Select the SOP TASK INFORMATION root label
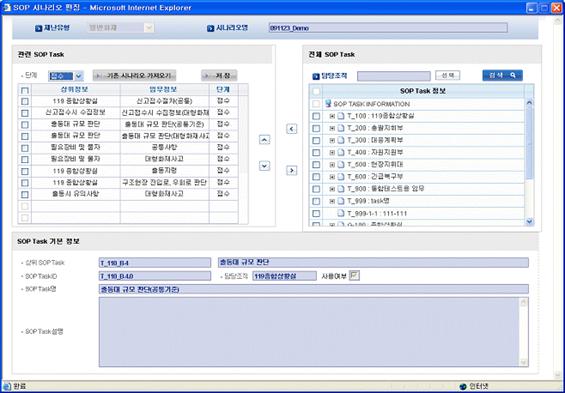Viewport: 565px width, 393px height. point(372,104)
